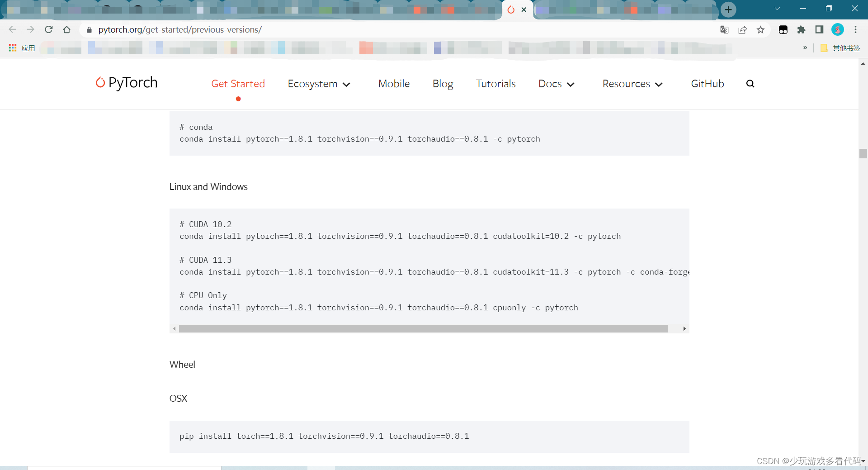Viewport: 868px width, 470px height.
Task: Expand the Resources dropdown
Action: (x=632, y=84)
